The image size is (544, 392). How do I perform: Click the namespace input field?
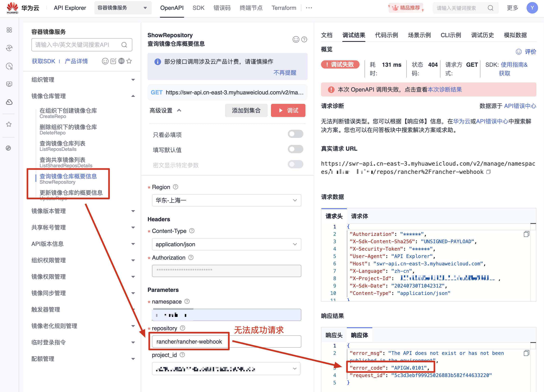pos(226,315)
